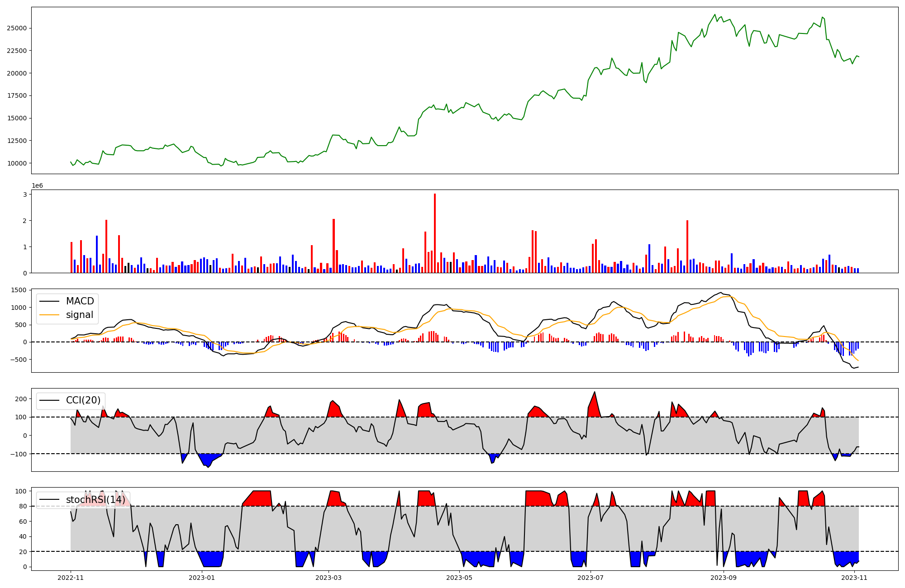The image size is (905, 588).
Task: Click the stochRSI(14) legend label
Action: [x=95, y=500]
